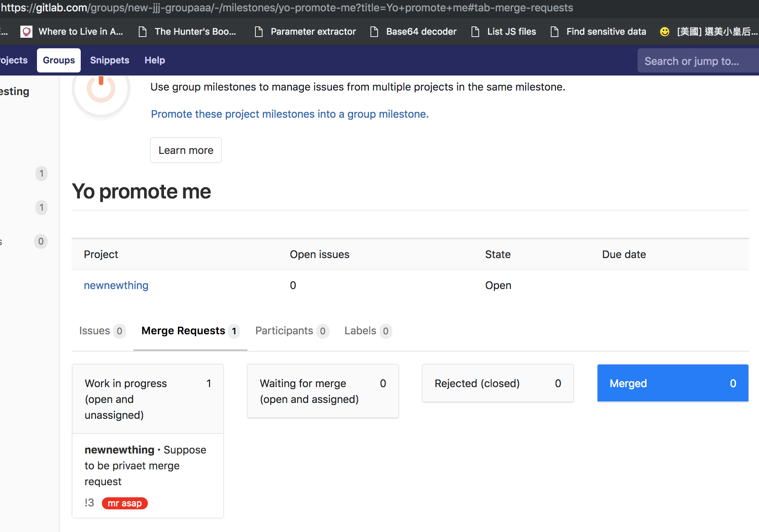Click the Parameter extractor bookmarklet icon
The image size is (759, 532).
coord(259,32)
